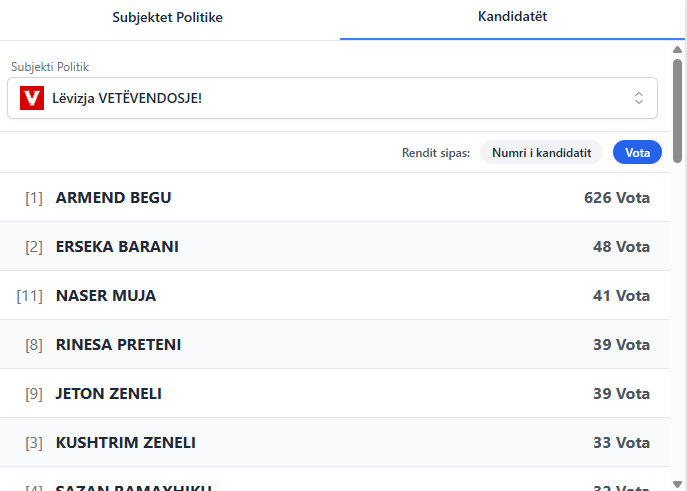
Task: Click the scrollbar down arrow
Action: (678, 483)
